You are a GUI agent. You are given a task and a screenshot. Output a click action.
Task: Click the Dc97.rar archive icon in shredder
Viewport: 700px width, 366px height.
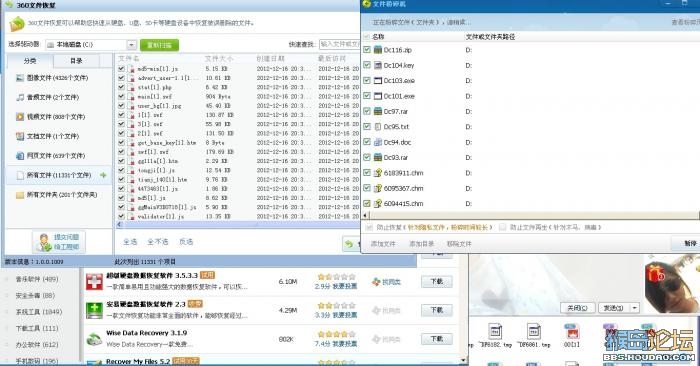(378, 111)
